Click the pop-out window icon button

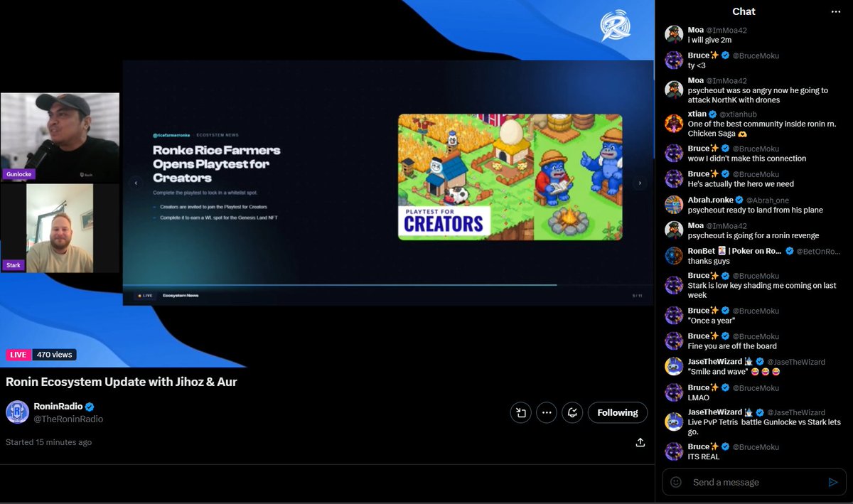[521, 412]
